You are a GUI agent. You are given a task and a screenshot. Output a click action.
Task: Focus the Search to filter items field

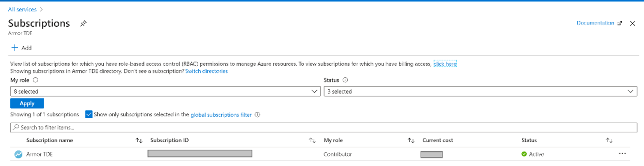click(323, 127)
